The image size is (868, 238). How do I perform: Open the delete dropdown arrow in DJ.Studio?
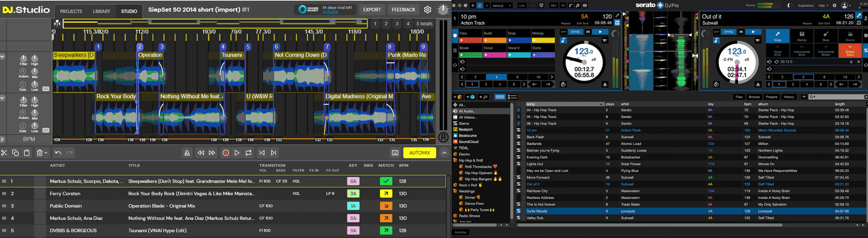coord(46,153)
